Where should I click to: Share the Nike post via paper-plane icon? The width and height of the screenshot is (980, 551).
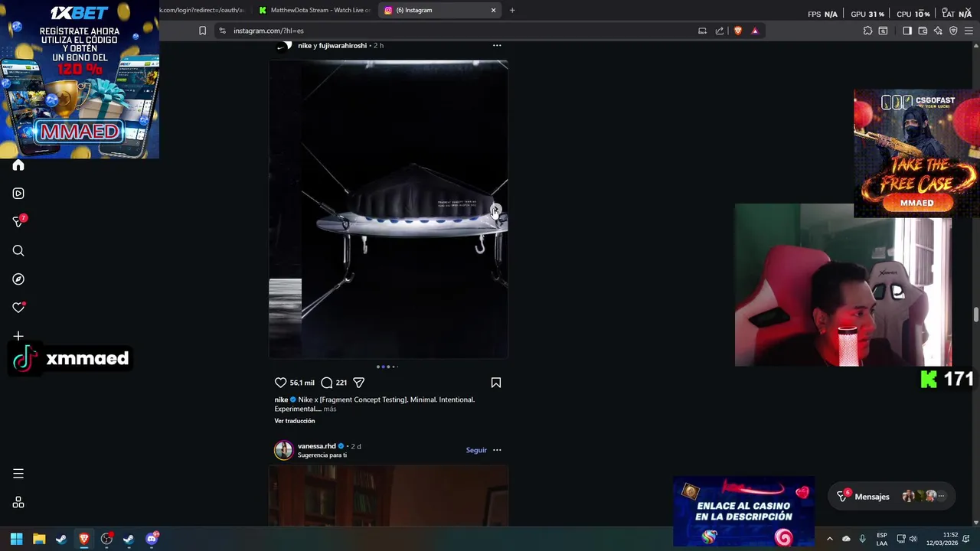(358, 383)
